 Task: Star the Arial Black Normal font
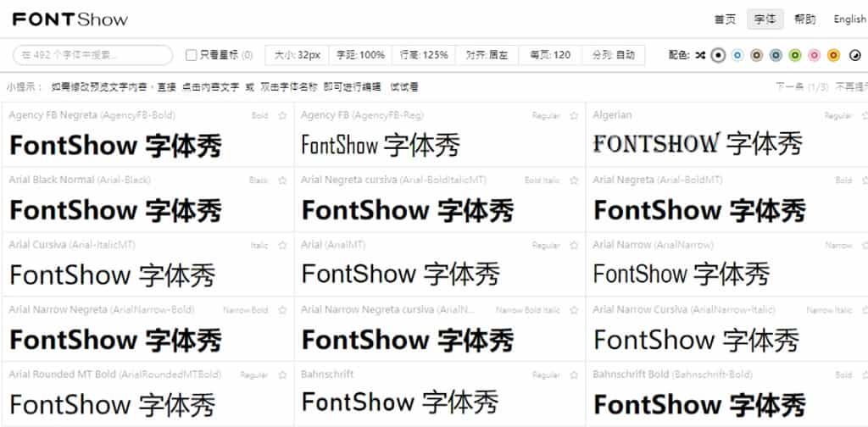point(282,180)
